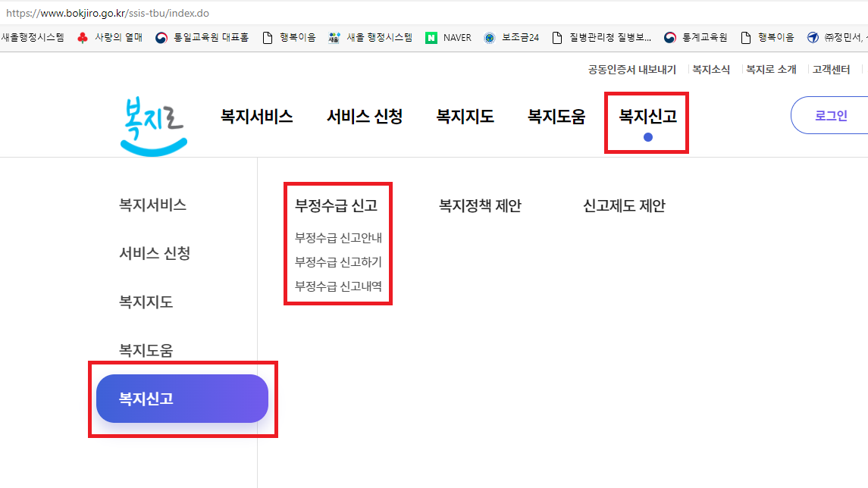The height and width of the screenshot is (488, 868).
Task: Select 복지도움 in the left sidebar
Action: (x=146, y=350)
